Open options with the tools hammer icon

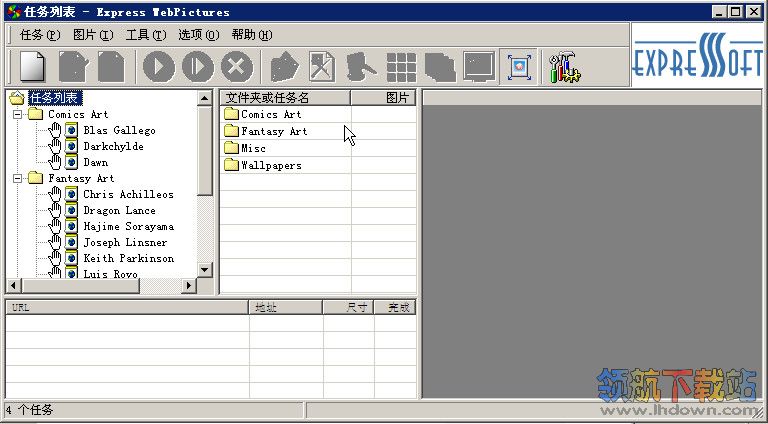[564, 68]
